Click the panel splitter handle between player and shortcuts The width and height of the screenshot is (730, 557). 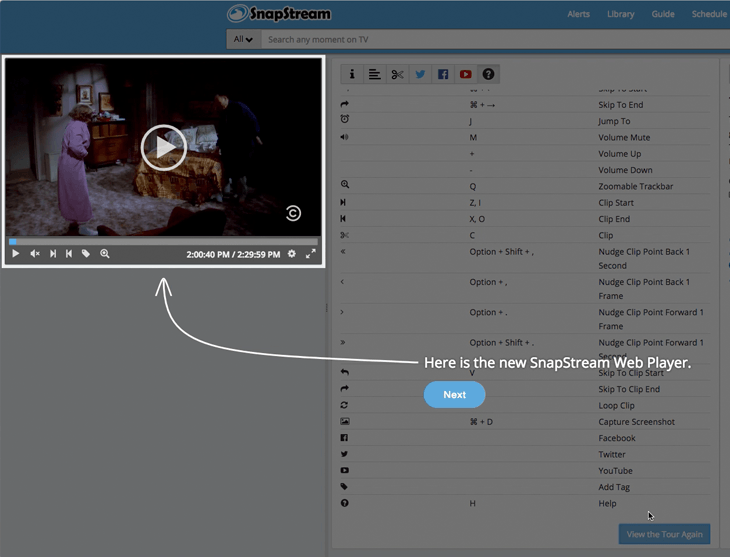coord(327,308)
